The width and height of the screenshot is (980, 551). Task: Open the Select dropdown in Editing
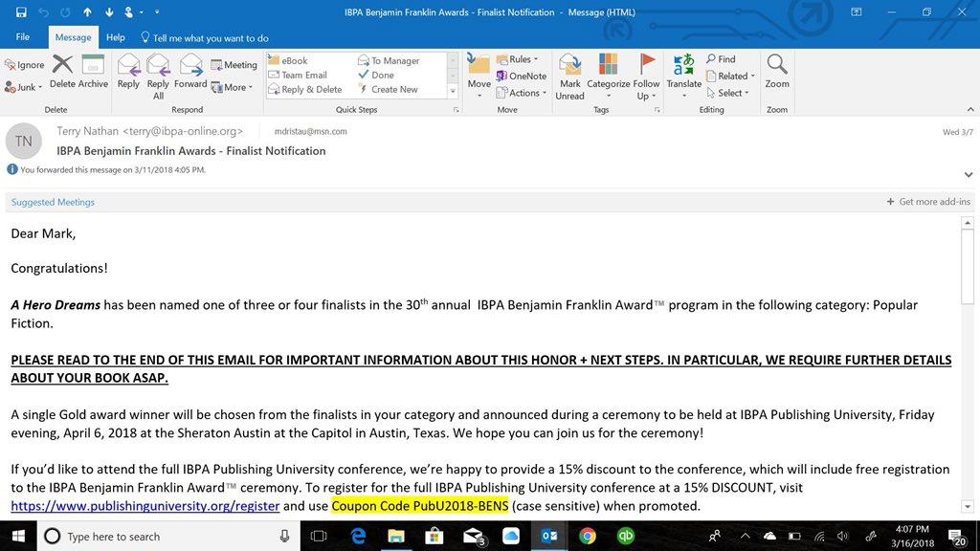(x=727, y=93)
